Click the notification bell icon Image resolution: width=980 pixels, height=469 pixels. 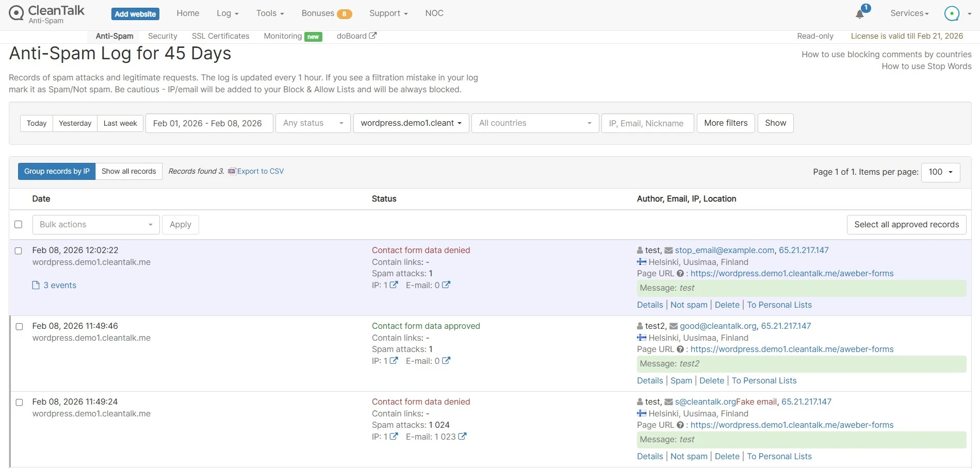pos(860,14)
